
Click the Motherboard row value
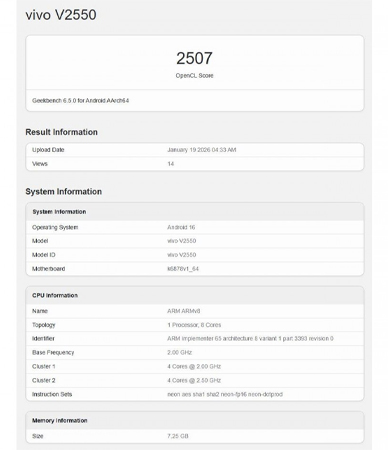pos(183,269)
